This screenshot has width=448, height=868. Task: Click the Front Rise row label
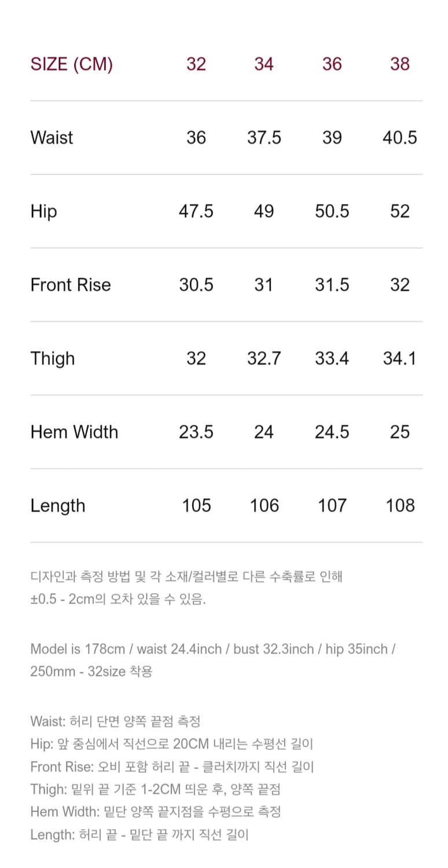coord(71,285)
